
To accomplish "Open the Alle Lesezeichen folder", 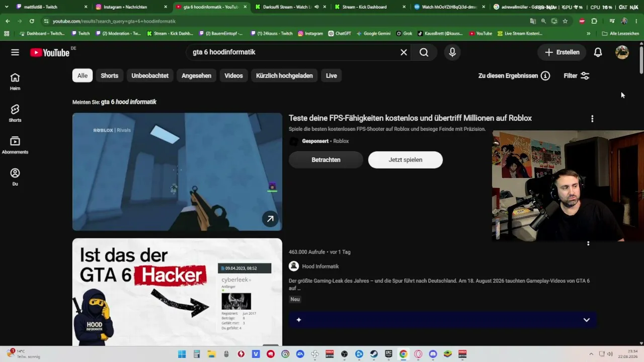I will [620, 34].
